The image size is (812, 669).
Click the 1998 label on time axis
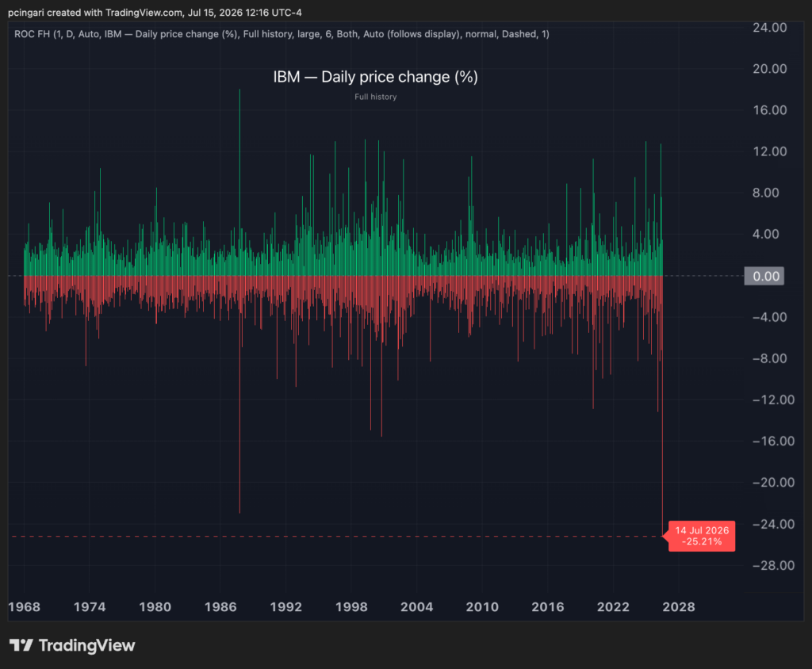[351, 607]
